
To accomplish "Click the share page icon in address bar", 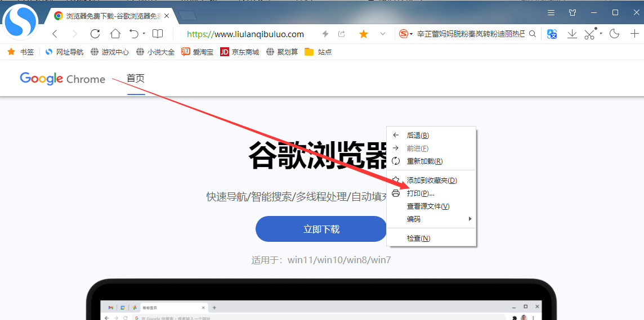I will tap(341, 34).
